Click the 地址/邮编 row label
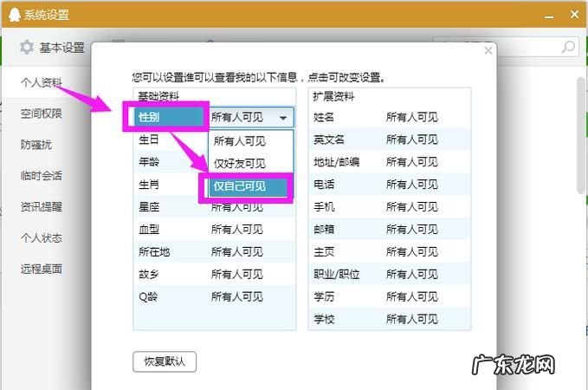This screenshot has width=588, height=390. (336, 162)
